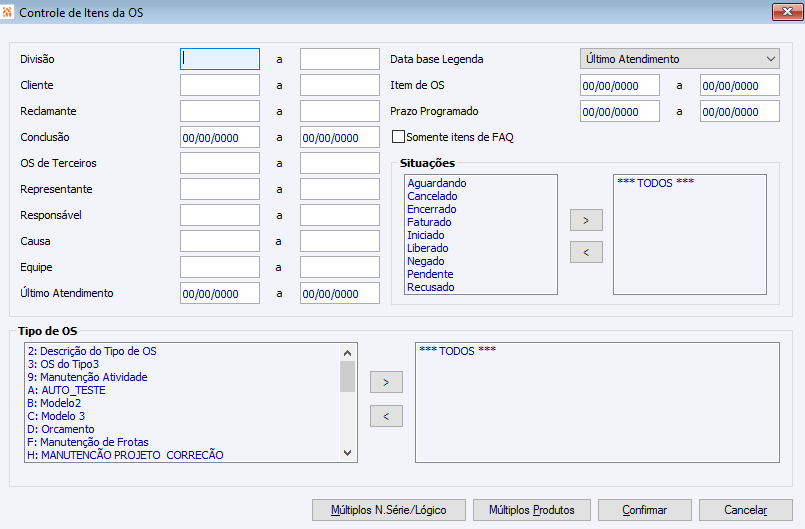Click the Confirmar button
This screenshot has width=805, height=529.
click(644, 510)
